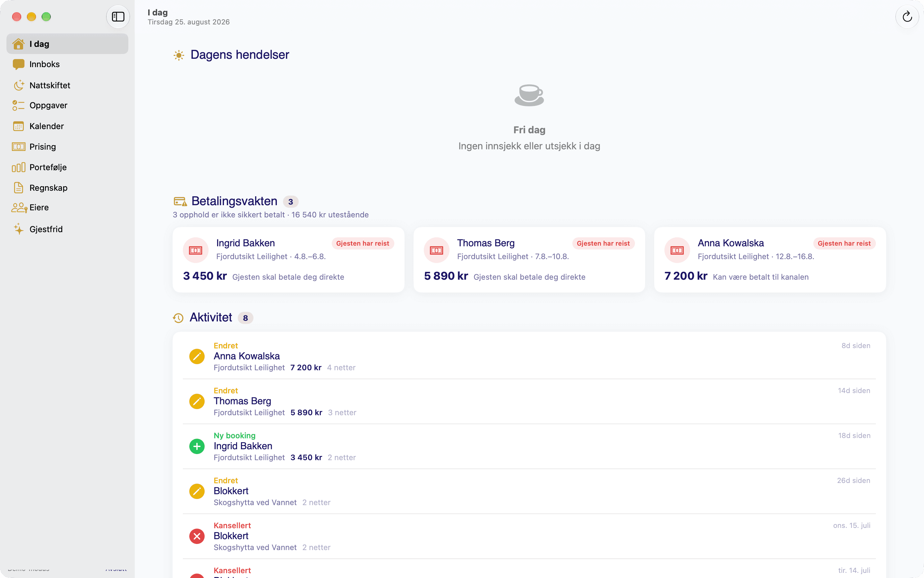
Task: Click the ons. 15. juli date label
Action: pyautogui.click(x=851, y=525)
